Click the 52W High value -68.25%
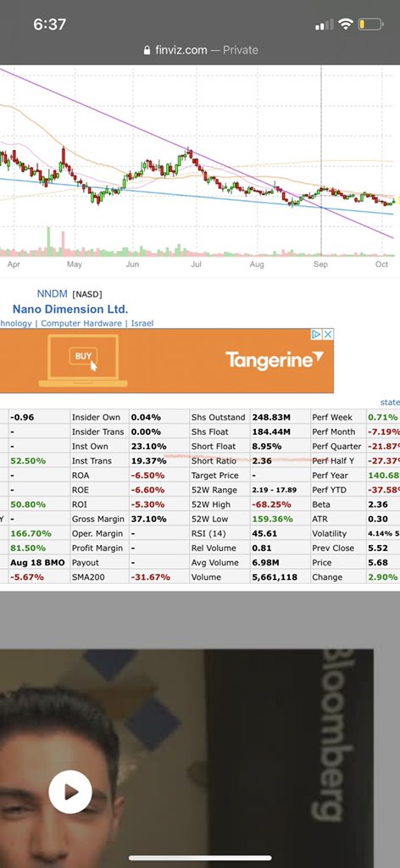 coord(270,504)
